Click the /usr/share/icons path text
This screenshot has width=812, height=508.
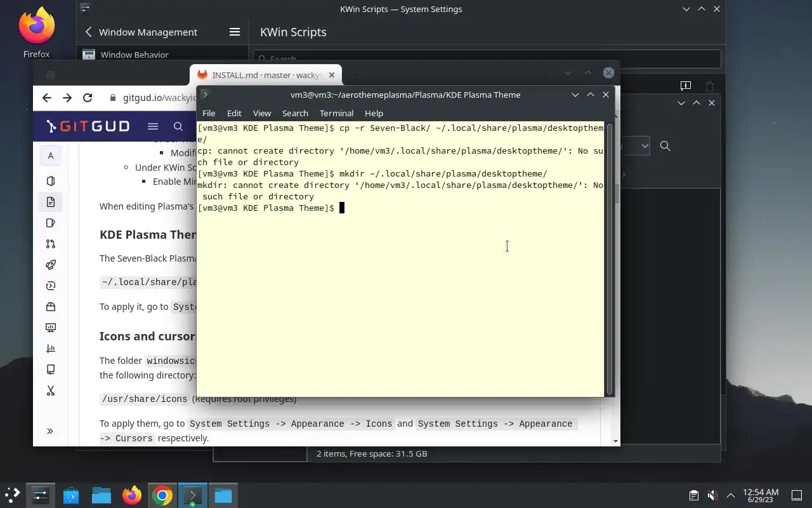pyautogui.click(x=145, y=399)
